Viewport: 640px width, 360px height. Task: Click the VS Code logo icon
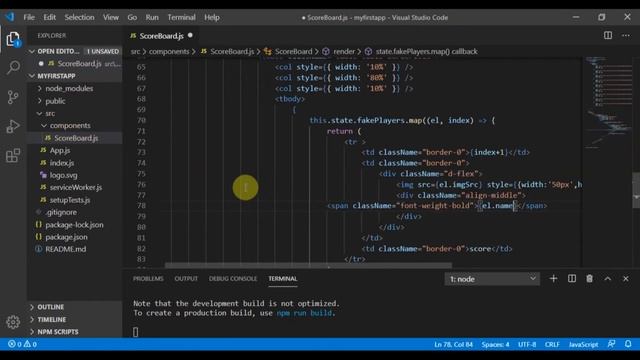click(10, 17)
